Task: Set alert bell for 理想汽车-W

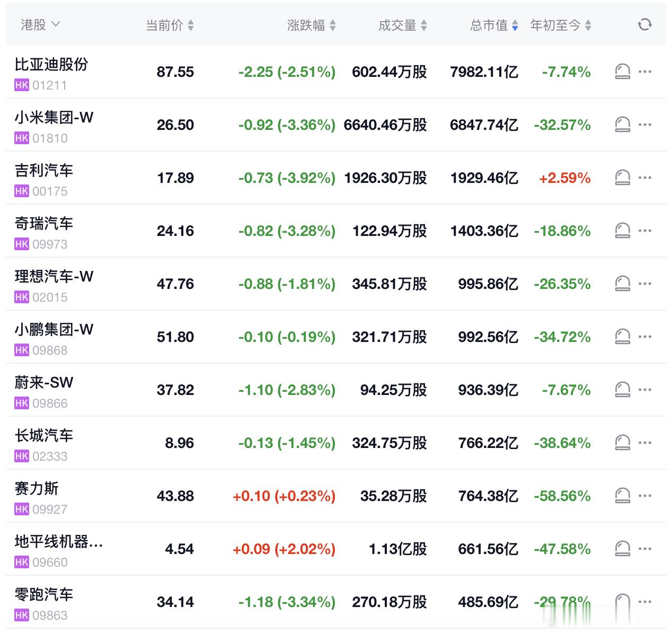Action: (x=622, y=284)
